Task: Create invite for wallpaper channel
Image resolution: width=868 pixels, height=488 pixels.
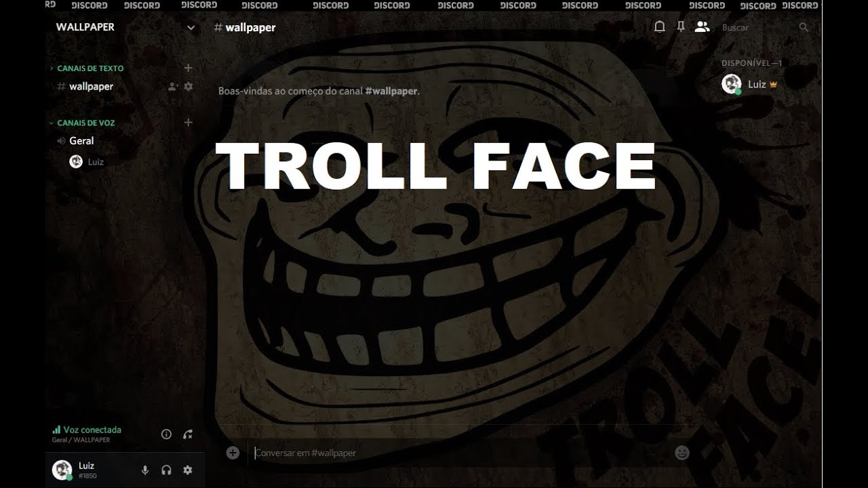Action: (173, 87)
